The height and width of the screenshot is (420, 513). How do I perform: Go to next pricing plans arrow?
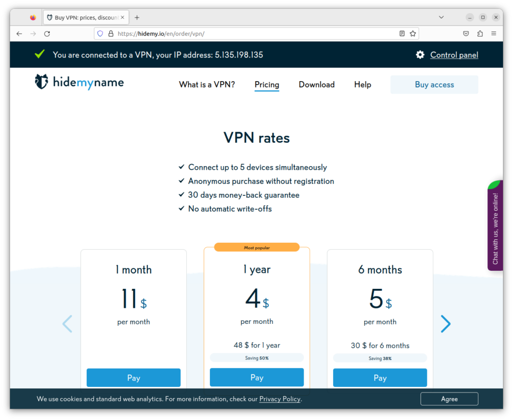click(x=445, y=324)
